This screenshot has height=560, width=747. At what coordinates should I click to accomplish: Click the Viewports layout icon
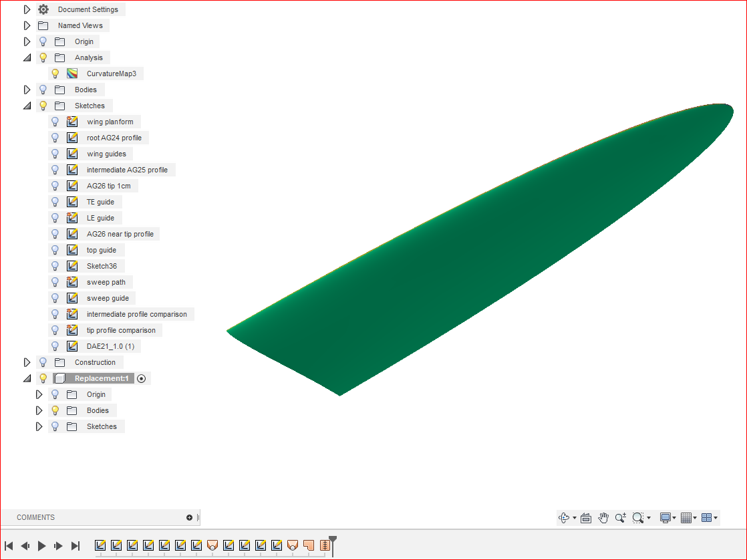coord(706,518)
